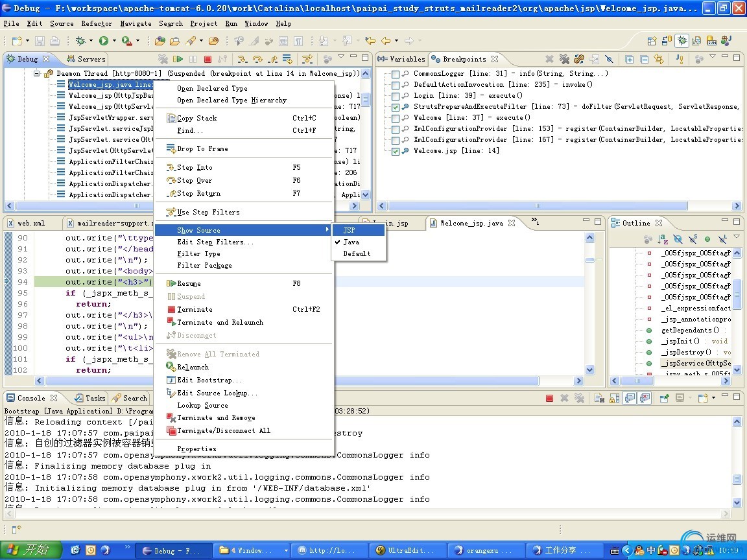Select _jspInit() in the Outline view
Image resolution: width=747 pixels, height=560 pixels.
tap(680, 341)
